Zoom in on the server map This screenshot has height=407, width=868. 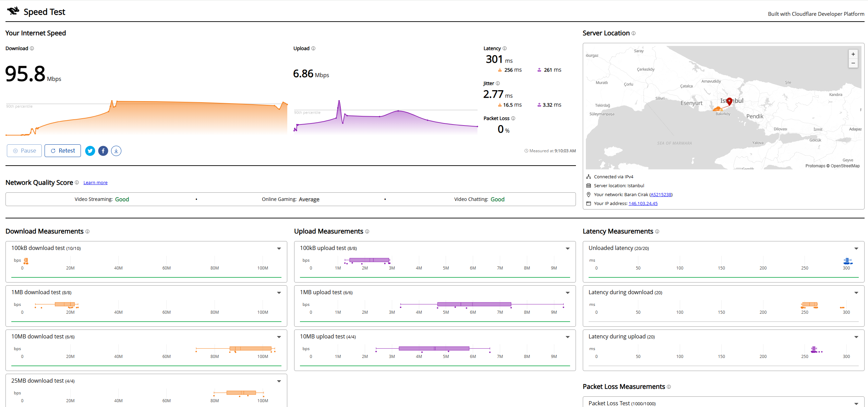(x=853, y=54)
